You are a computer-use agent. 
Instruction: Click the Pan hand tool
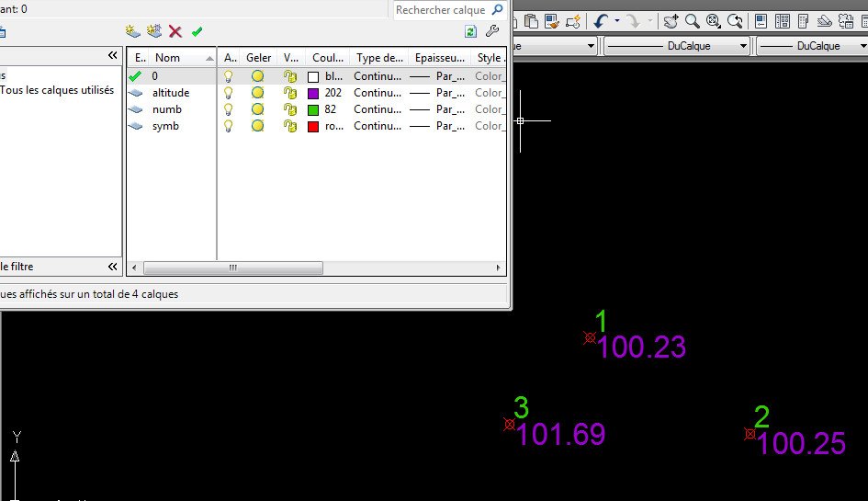pos(671,21)
